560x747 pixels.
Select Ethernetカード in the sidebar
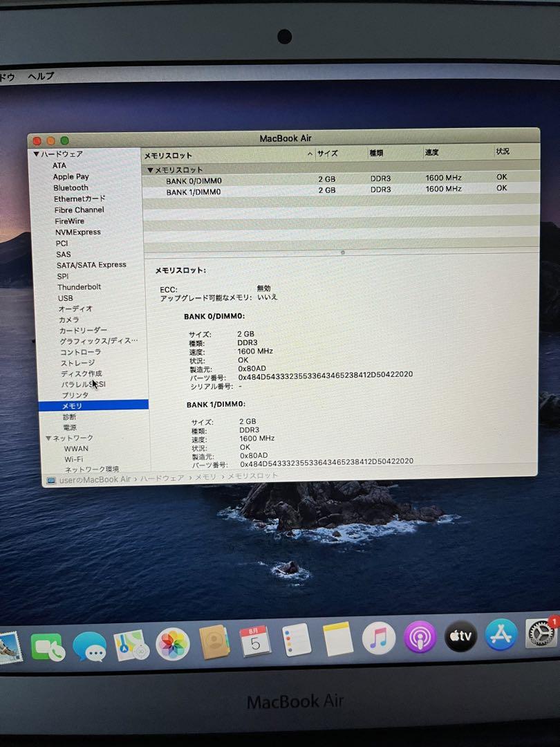(x=79, y=199)
